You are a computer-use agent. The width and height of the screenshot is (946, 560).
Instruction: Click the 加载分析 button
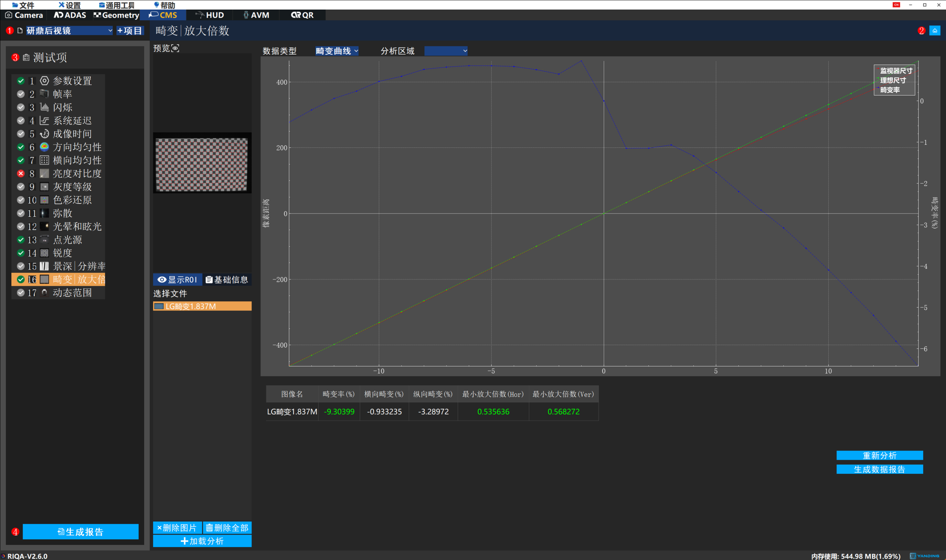pyautogui.click(x=202, y=541)
